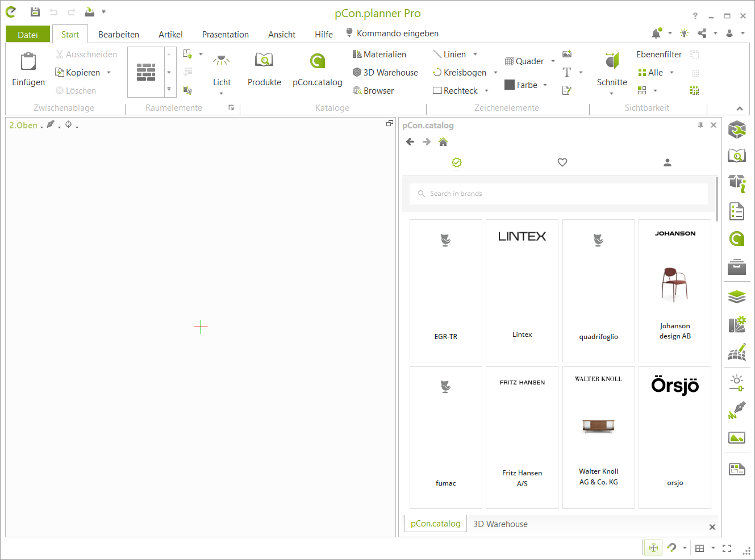Open the Datei menu

pyautogui.click(x=28, y=35)
